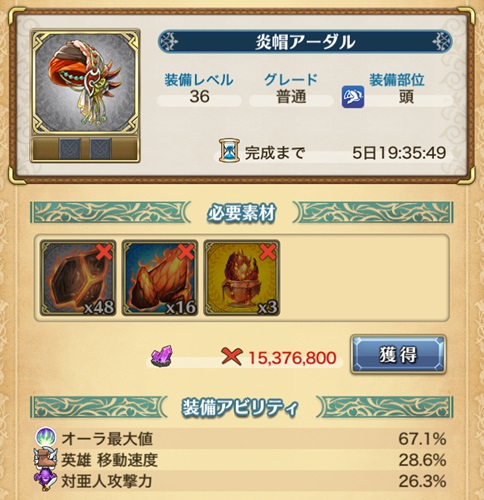Tap the 対亜人攻撃力 purple demon icon
Image resolution: width=484 pixels, height=500 pixels.
(x=45, y=480)
